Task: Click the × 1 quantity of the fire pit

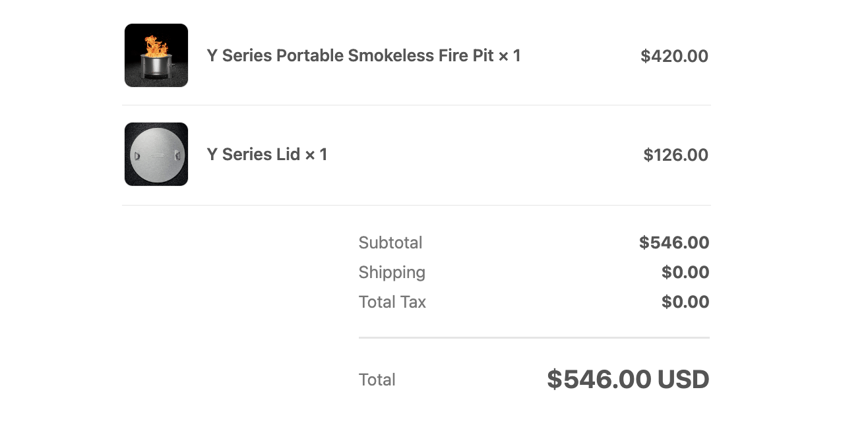Action: [510, 56]
